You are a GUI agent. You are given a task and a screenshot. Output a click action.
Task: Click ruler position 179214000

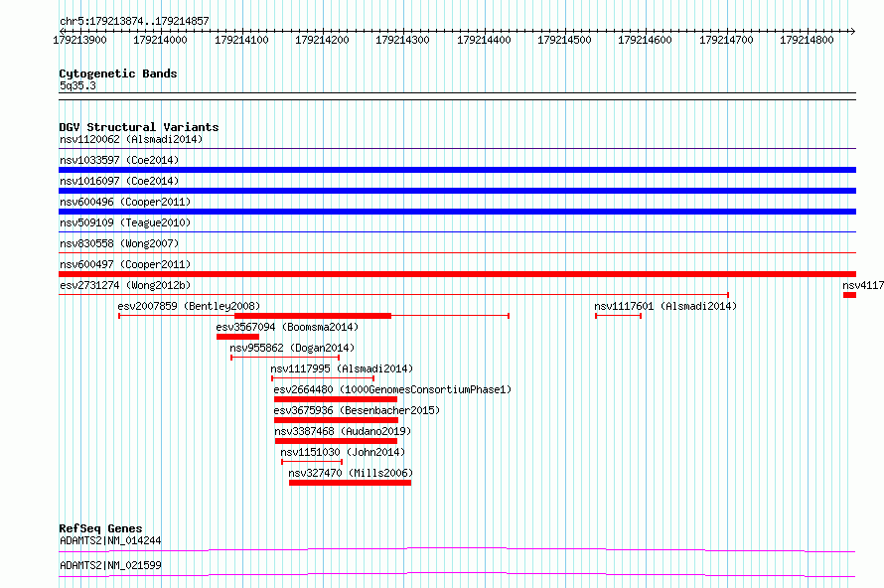tap(160, 40)
